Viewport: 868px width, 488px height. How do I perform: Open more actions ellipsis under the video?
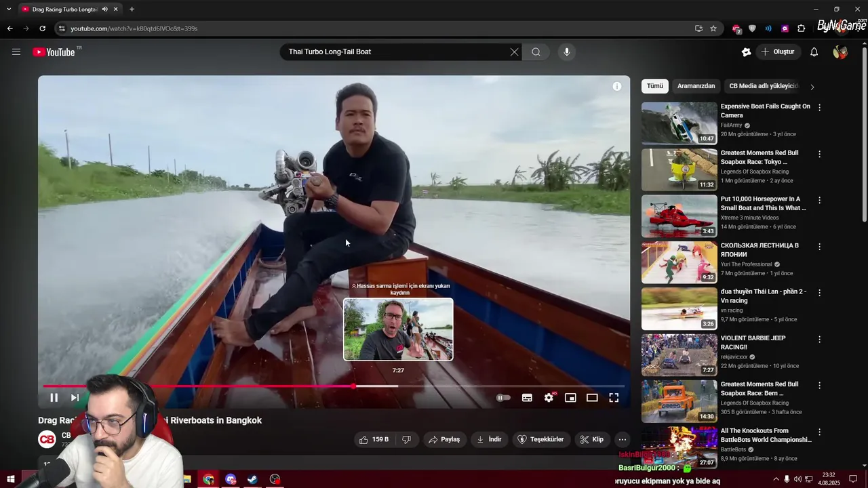[x=622, y=439]
